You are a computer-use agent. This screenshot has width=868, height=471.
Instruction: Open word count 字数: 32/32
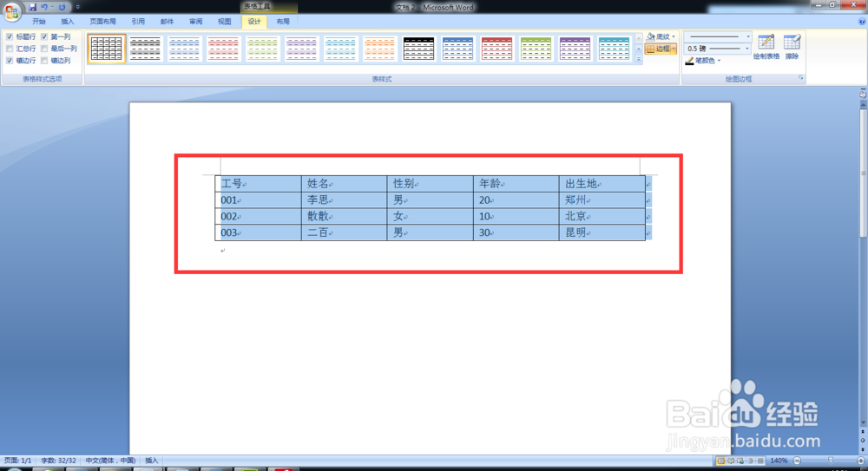click(59, 461)
